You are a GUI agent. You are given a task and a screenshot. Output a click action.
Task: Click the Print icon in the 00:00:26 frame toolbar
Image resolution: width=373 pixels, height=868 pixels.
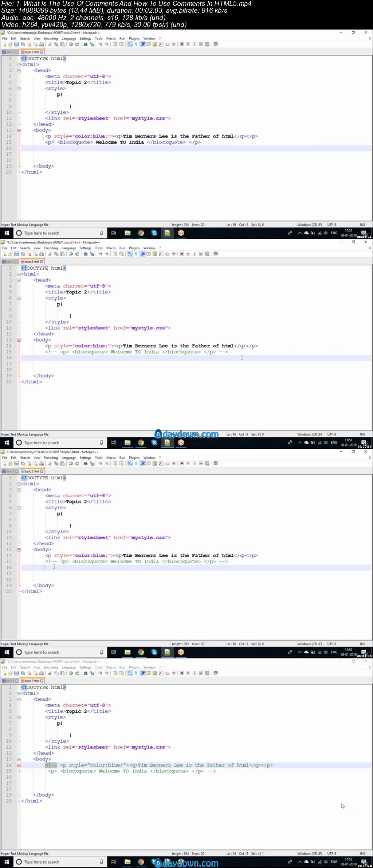pyautogui.click(x=41, y=44)
